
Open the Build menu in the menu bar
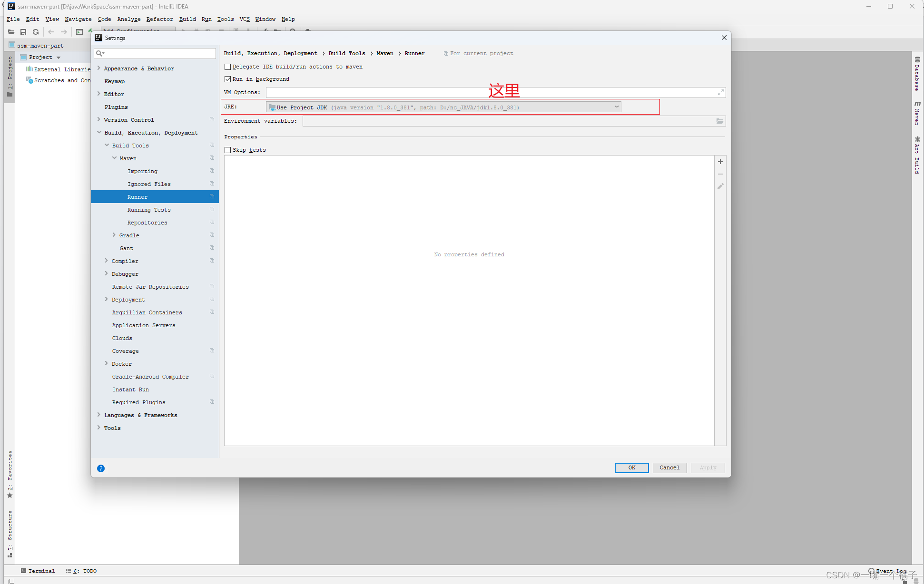187,19
